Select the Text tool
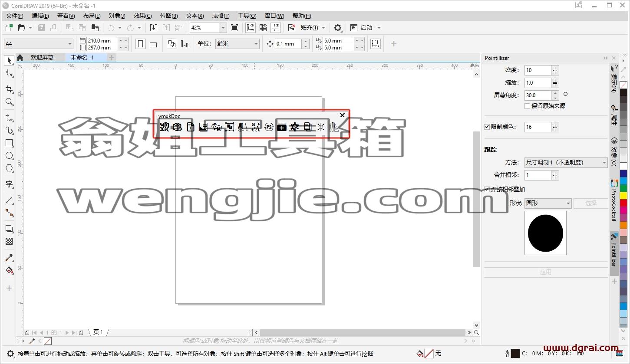The image size is (630, 364). coord(9,184)
